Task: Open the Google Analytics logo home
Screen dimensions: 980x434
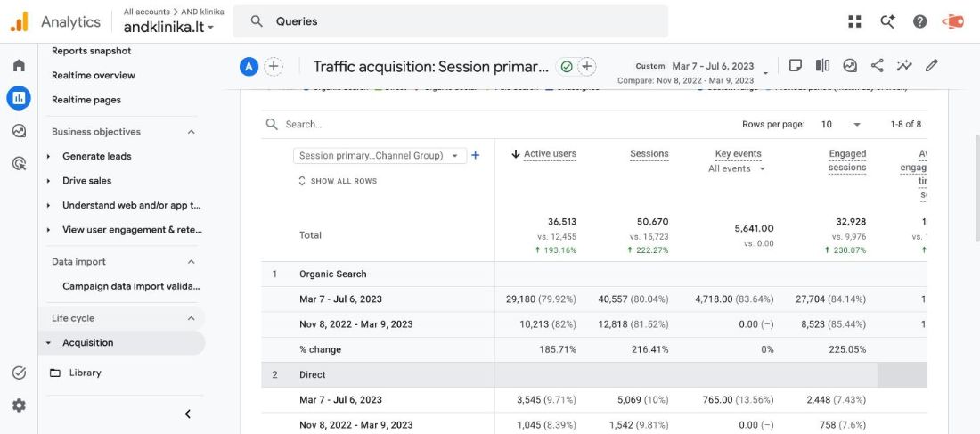Action: point(20,22)
